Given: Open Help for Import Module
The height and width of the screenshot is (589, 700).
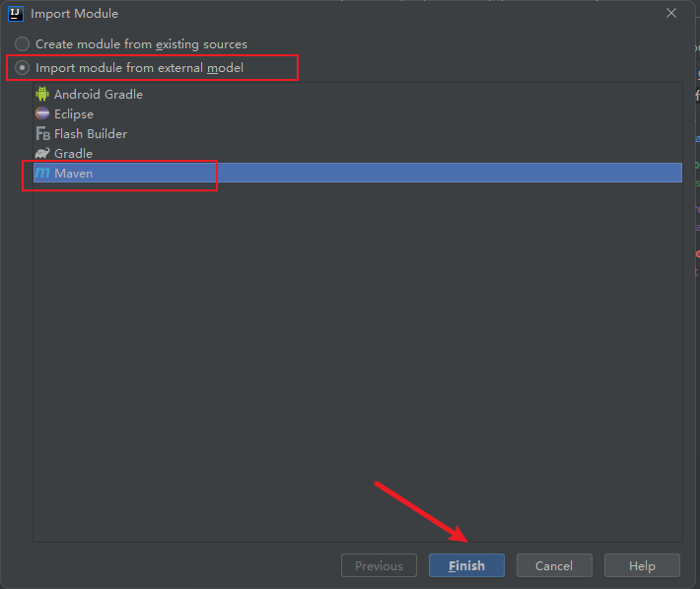Looking at the screenshot, I should [642, 565].
